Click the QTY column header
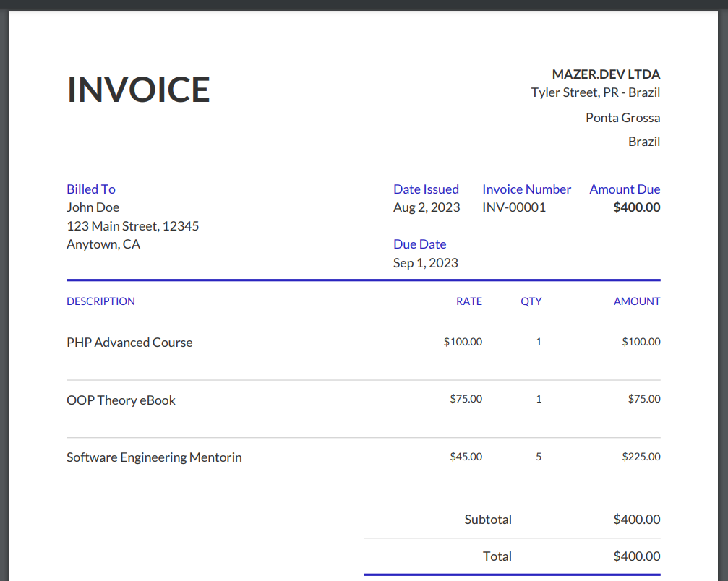728x581 pixels. pyautogui.click(x=531, y=301)
